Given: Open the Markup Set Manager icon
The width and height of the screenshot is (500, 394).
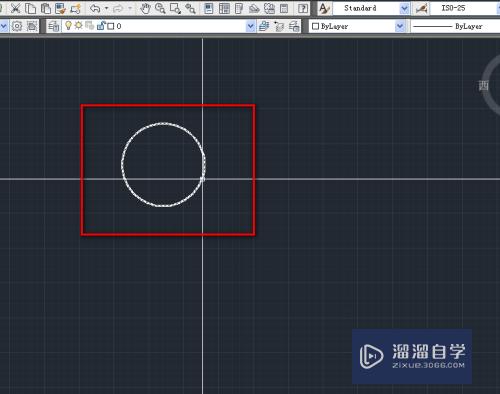Looking at the screenshot, I should click(269, 8).
